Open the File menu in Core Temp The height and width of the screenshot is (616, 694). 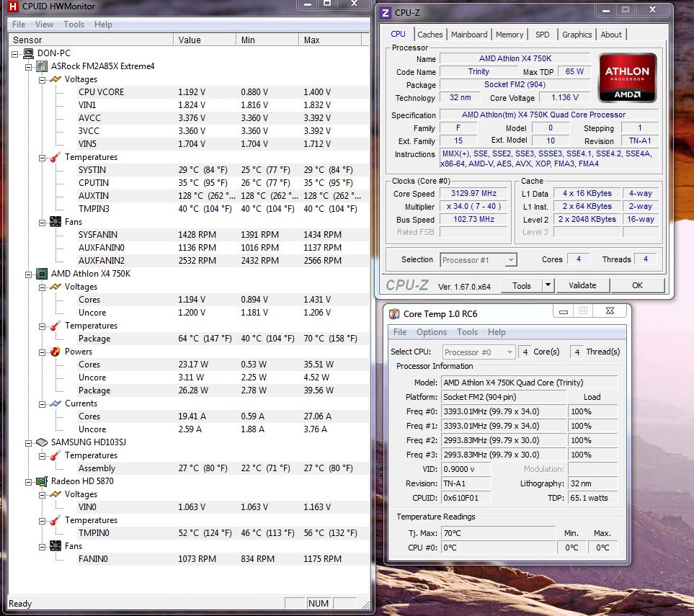click(400, 332)
